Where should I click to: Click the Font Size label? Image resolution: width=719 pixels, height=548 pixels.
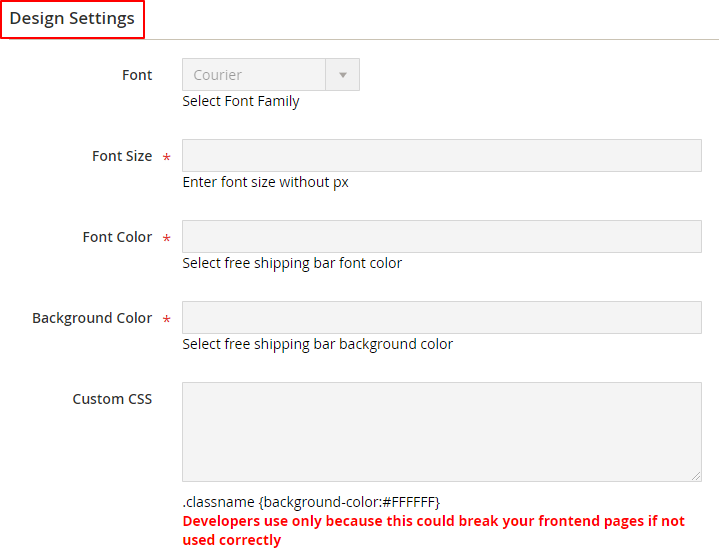coord(122,156)
